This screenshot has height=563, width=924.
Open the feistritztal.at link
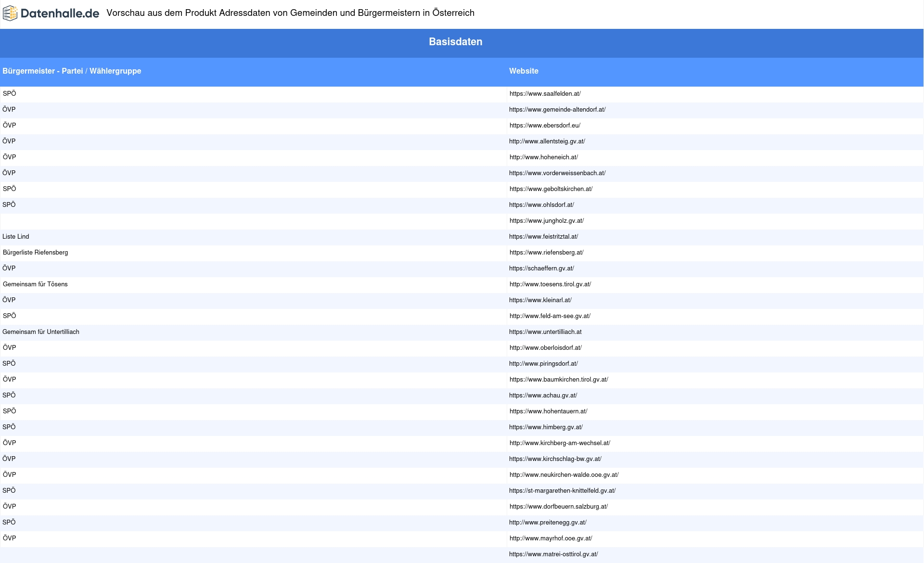click(x=544, y=237)
